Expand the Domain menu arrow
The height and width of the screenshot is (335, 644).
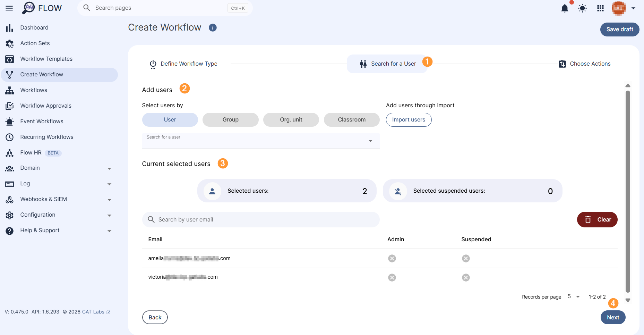pos(109,169)
